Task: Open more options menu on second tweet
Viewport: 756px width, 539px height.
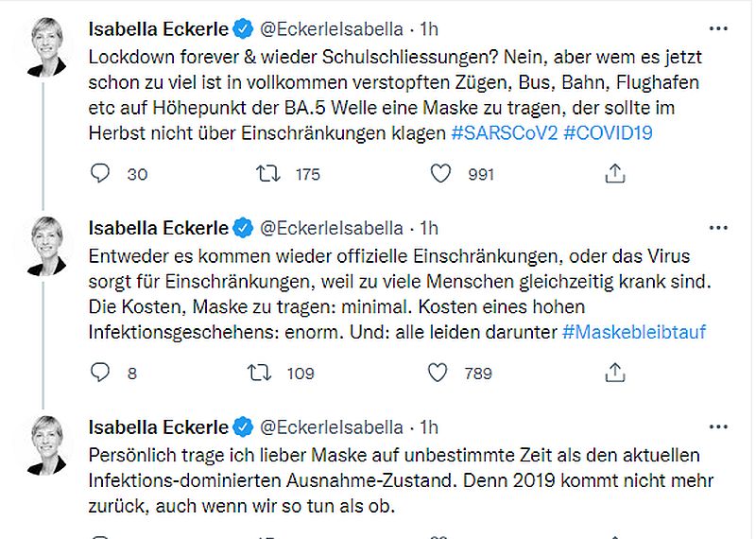Action: point(718,228)
